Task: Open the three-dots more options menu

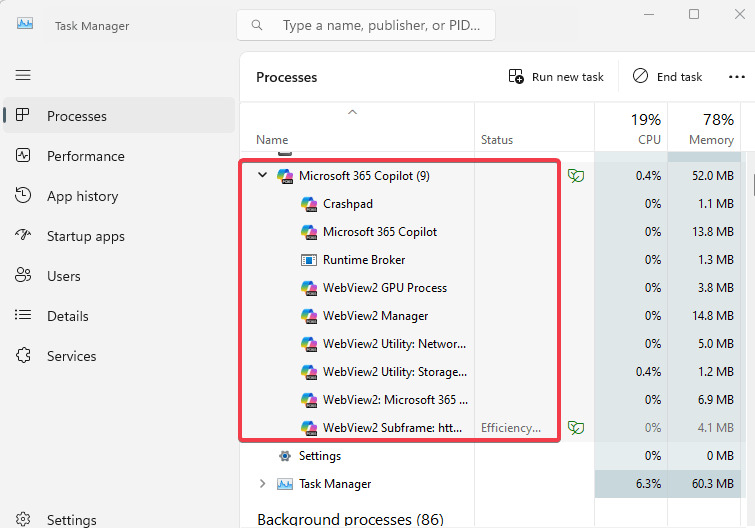Action: tap(736, 77)
